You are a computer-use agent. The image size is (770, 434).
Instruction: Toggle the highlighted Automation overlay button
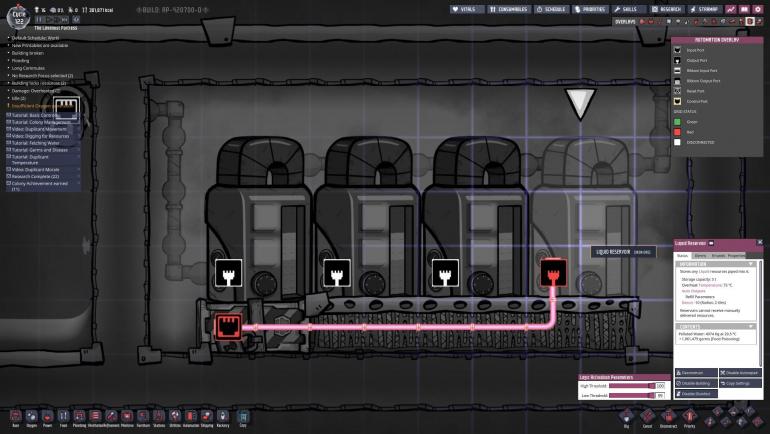click(x=750, y=21)
